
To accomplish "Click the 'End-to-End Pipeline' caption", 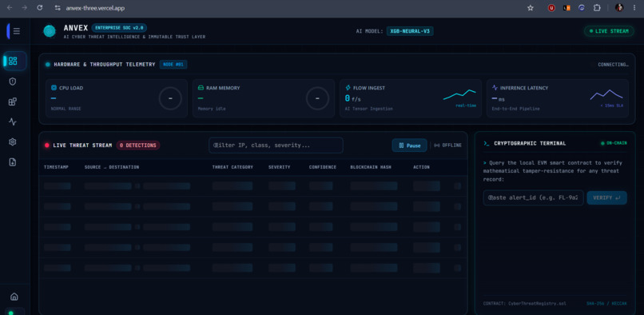I will [516, 109].
